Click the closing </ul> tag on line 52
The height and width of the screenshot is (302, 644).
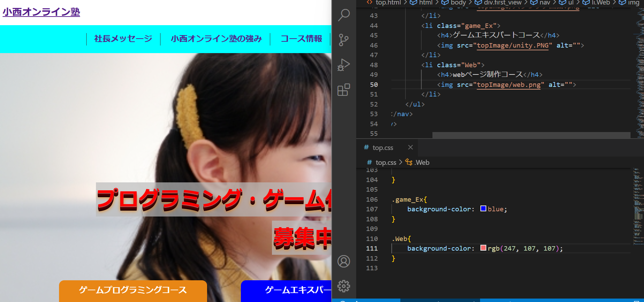[415, 104]
